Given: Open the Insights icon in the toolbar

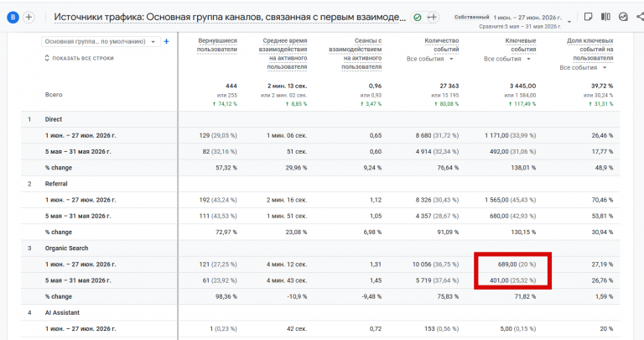Looking at the screenshot, I should (624, 17).
